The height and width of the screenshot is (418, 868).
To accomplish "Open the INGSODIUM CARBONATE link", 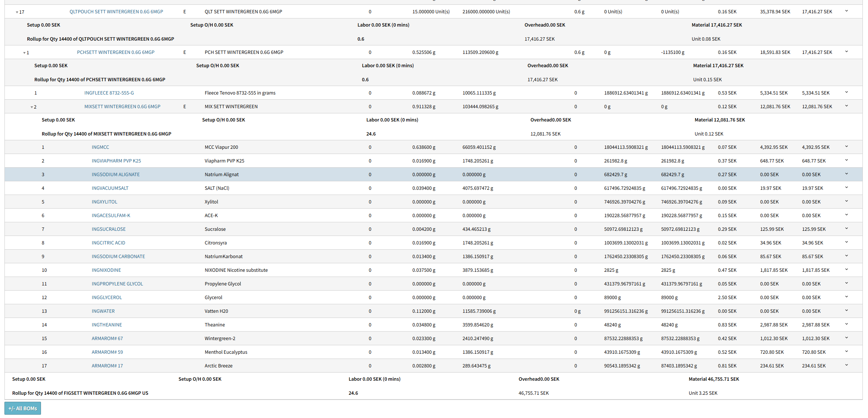I will (x=118, y=257).
